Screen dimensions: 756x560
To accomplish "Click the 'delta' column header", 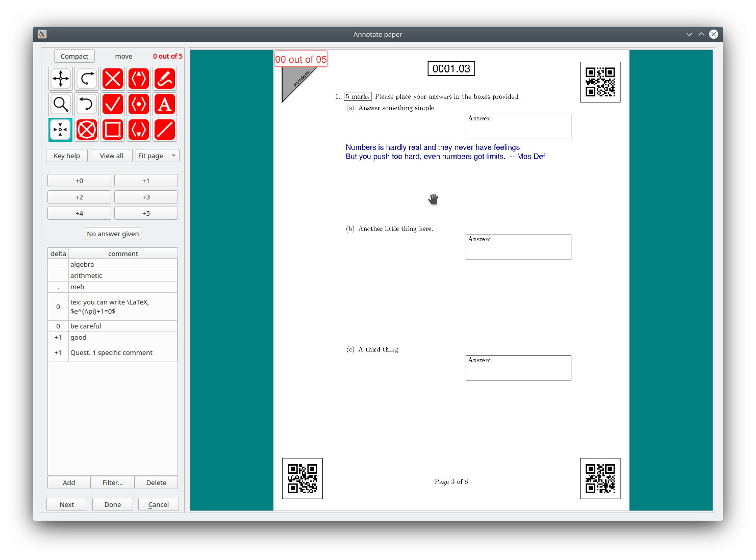I will coord(58,253).
